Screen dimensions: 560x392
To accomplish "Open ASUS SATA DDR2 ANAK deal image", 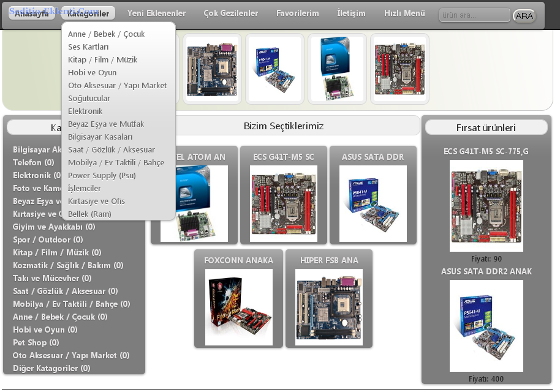I will coord(486,326).
